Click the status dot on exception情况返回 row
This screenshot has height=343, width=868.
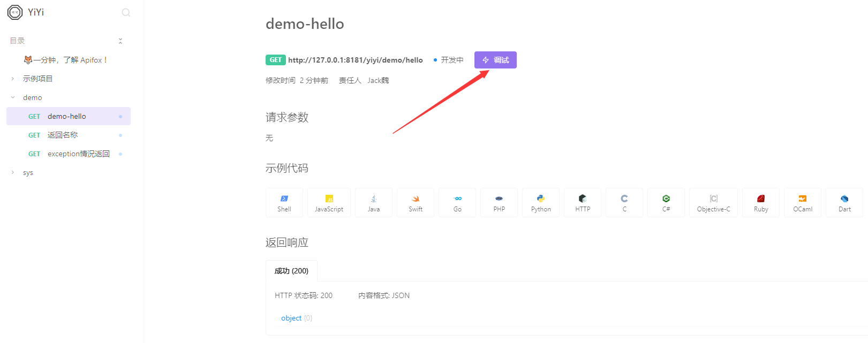120,154
